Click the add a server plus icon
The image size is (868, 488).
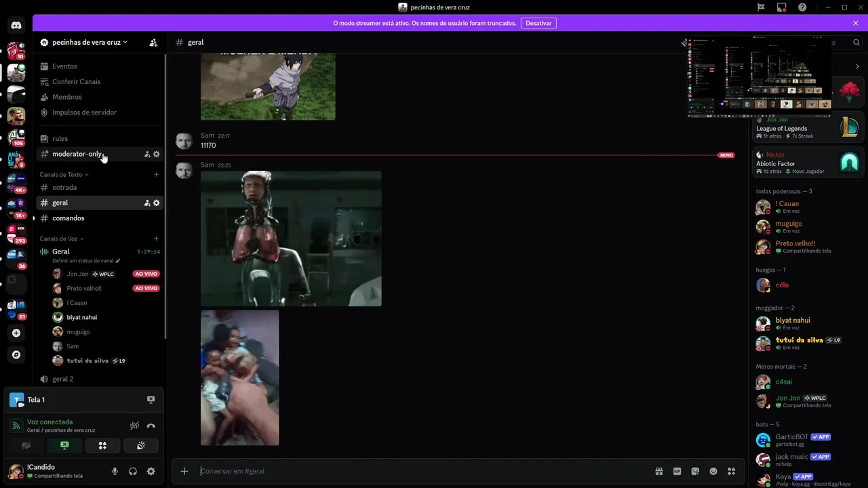[x=16, y=333]
